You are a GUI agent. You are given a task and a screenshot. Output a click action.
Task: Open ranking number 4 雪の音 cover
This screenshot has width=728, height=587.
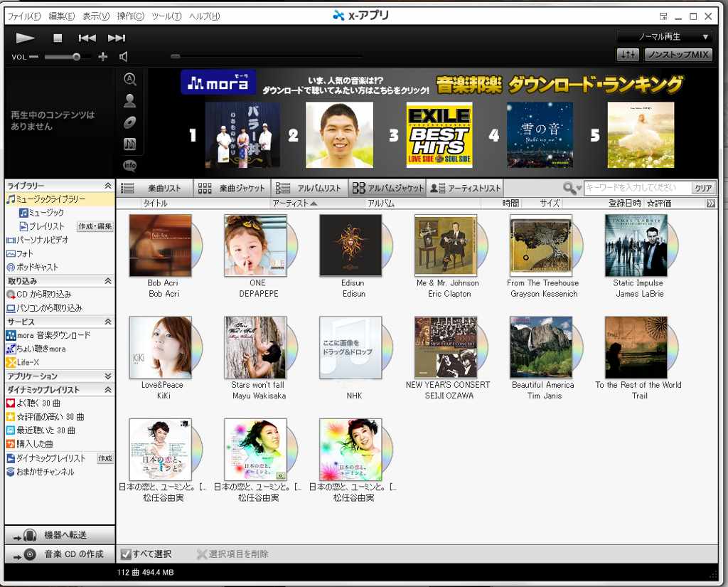(x=540, y=134)
